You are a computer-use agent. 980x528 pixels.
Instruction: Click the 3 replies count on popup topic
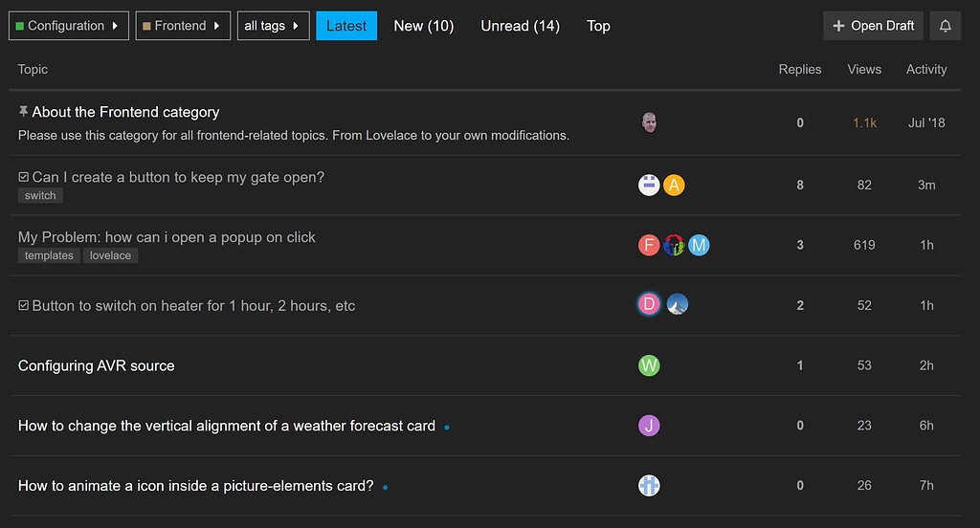click(800, 245)
